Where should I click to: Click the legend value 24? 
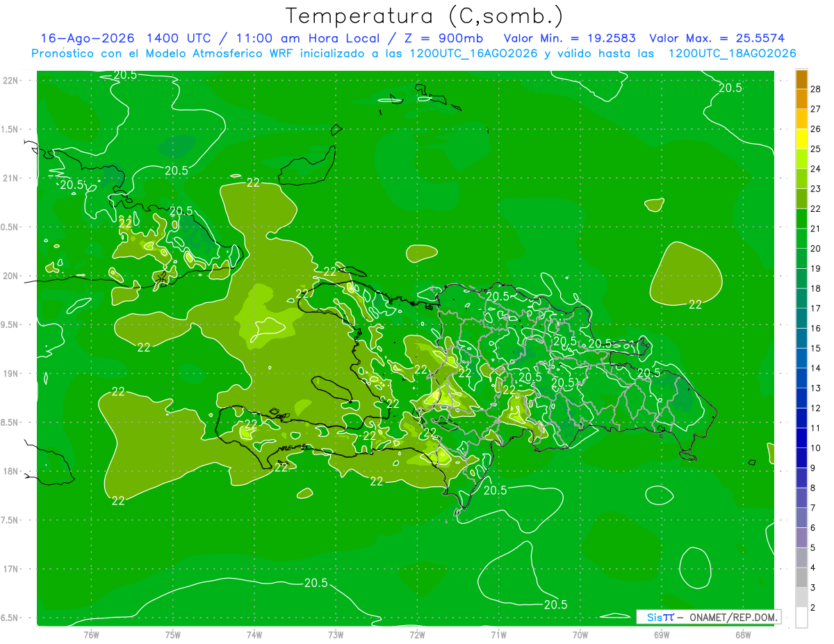[x=816, y=169]
